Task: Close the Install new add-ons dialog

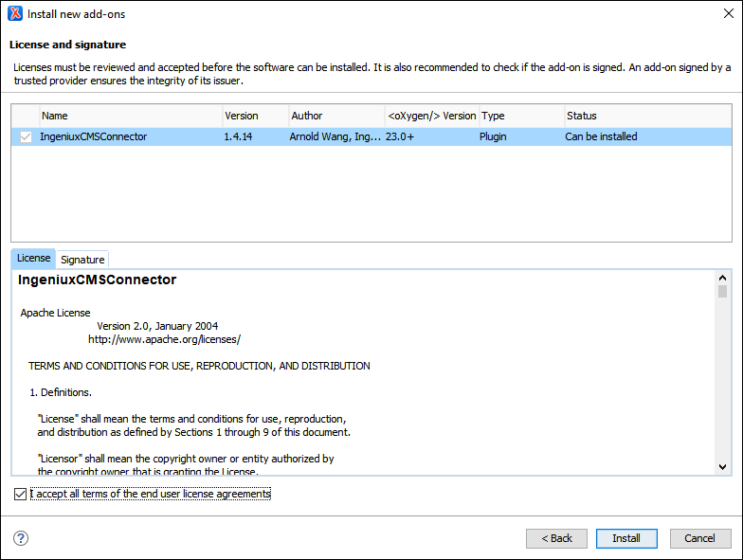Action: 728,13
